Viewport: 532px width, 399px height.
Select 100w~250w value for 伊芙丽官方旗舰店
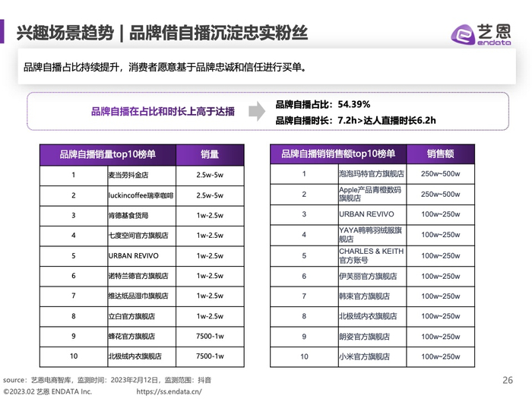point(440,276)
